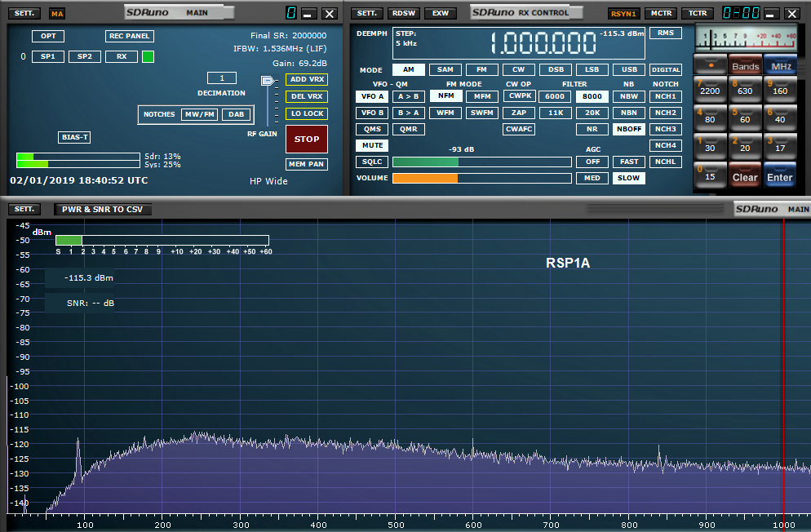Toggle MW/FM notch filter

point(200,114)
